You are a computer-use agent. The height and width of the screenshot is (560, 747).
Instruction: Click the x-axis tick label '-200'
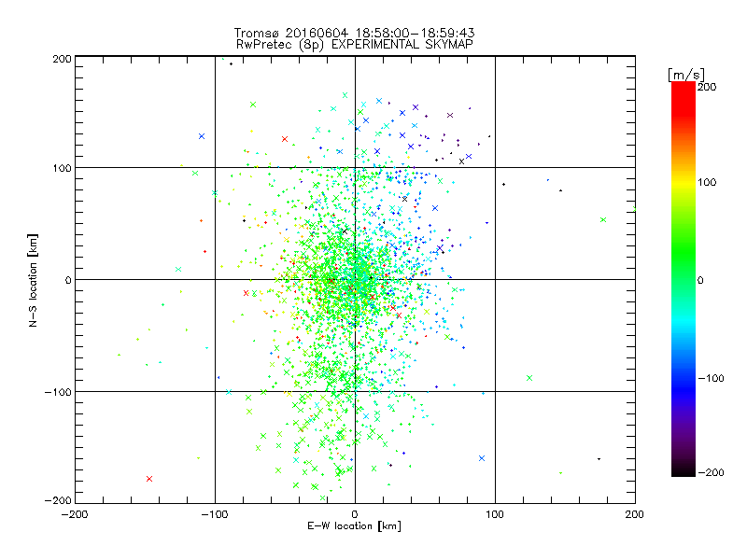(75, 514)
